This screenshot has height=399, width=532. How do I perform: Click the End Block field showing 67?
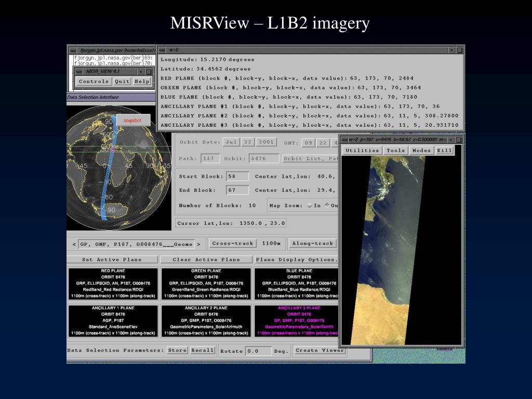click(237, 190)
